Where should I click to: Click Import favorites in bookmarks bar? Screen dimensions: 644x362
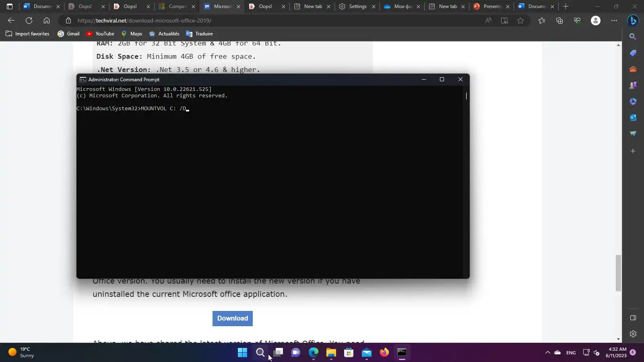pos(27,34)
